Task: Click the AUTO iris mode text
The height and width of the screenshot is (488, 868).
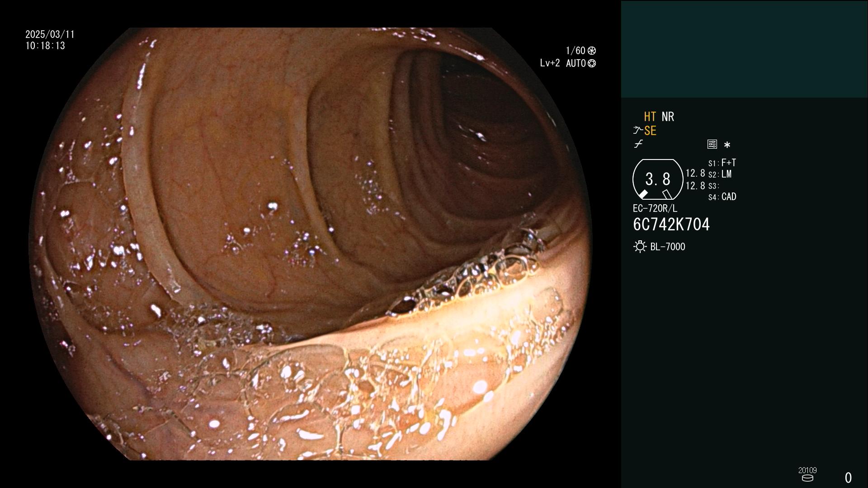Action: [576, 63]
